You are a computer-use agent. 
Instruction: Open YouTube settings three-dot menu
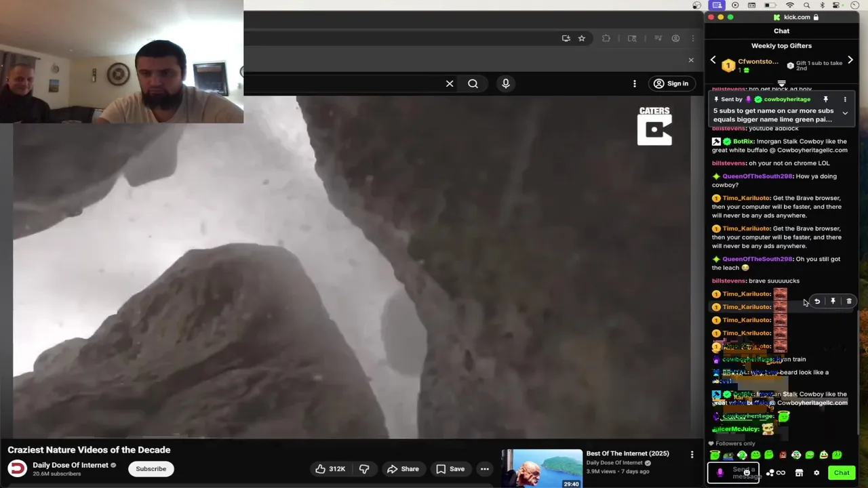(635, 83)
